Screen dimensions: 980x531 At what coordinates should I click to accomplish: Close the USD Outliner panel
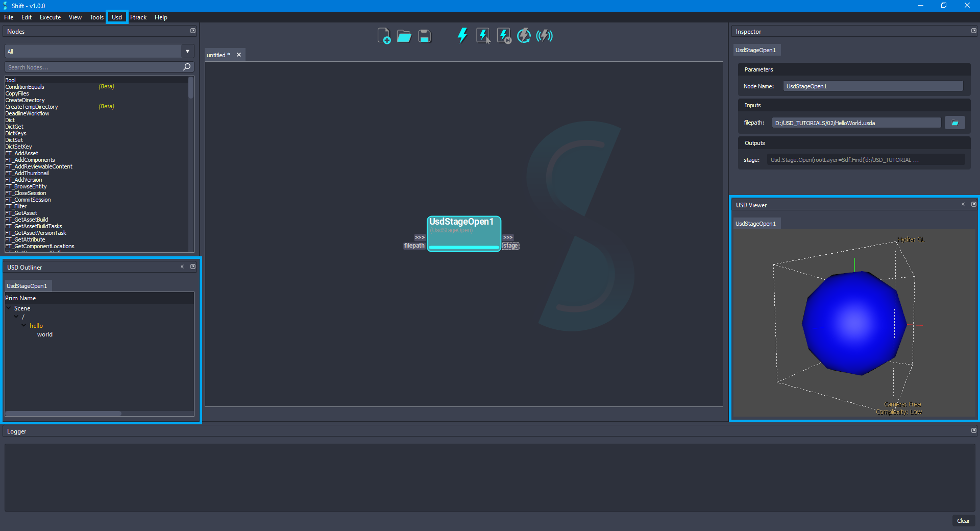click(x=182, y=267)
